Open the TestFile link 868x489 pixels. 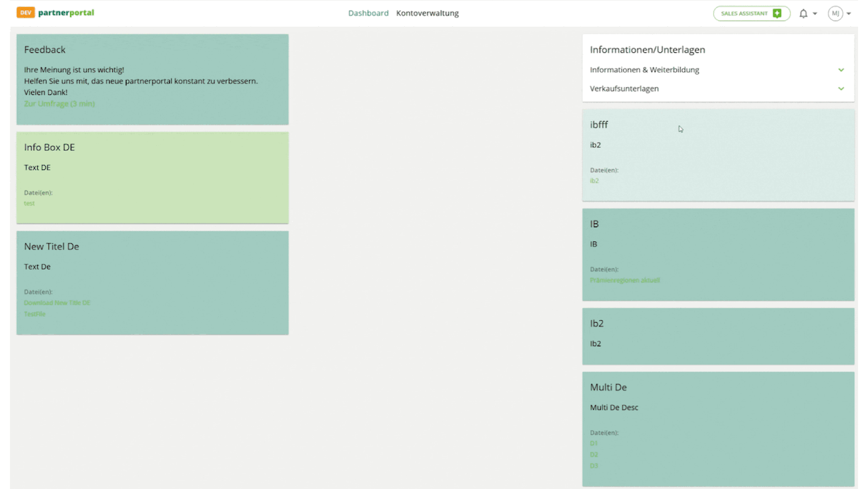click(35, 314)
